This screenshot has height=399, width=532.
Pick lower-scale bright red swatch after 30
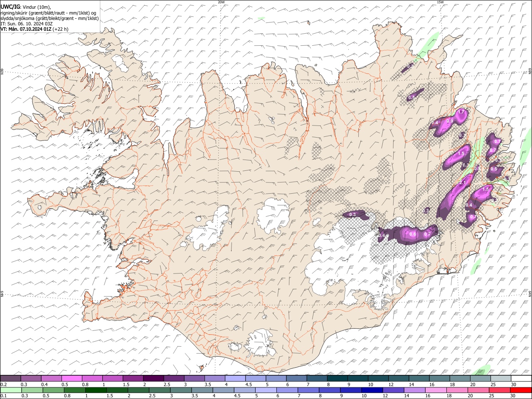point(521,390)
